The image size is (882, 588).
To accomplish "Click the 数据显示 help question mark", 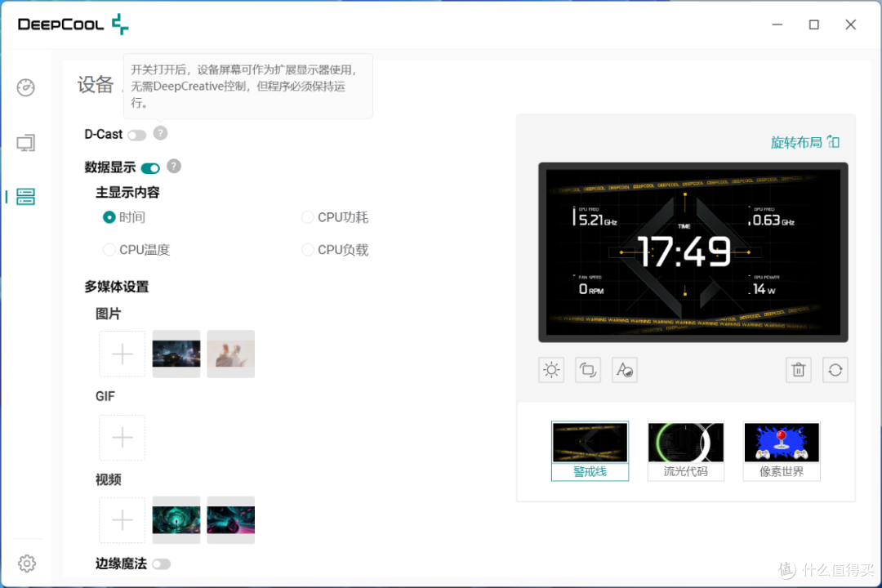I will coord(174,166).
